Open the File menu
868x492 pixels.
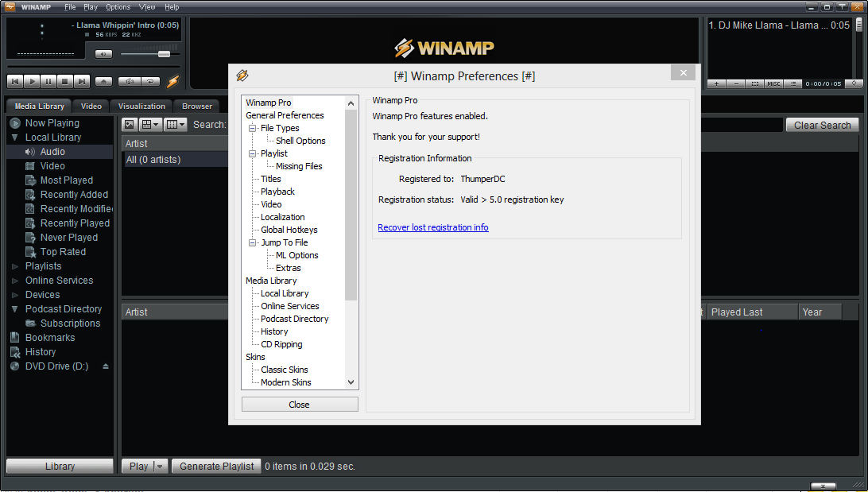[70, 7]
